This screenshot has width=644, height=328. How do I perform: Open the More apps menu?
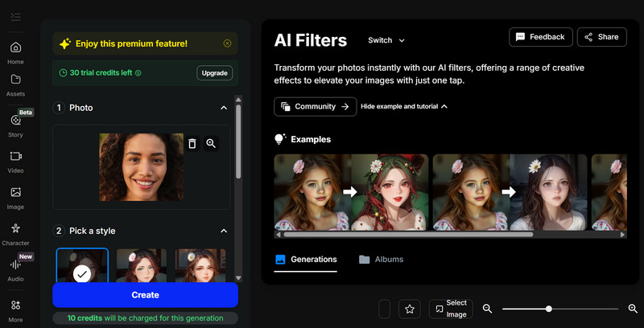click(15, 310)
